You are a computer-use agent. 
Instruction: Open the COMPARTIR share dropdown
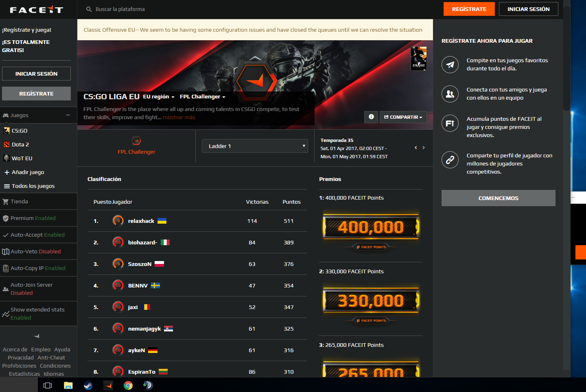pyautogui.click(x=403, y=117)
